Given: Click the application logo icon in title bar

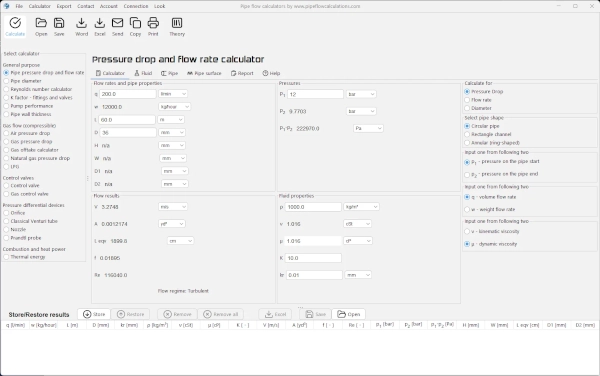Looking at the screenshot, I should [6, 6].
